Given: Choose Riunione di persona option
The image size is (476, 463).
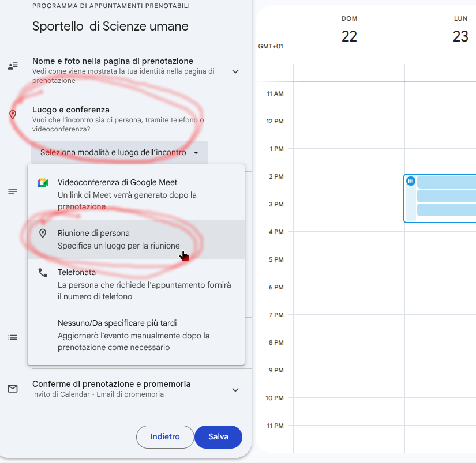Looking at the screenshot, I should click(x=136, y=239).
